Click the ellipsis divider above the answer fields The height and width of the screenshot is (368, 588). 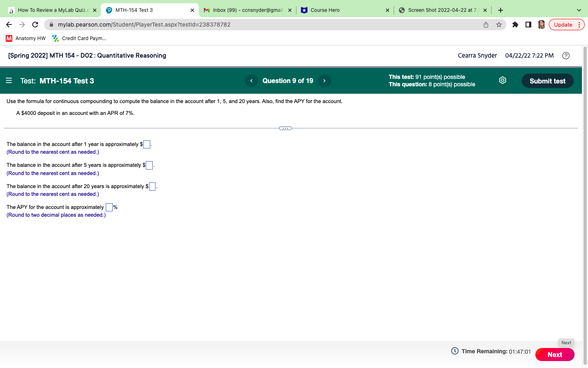285,128
